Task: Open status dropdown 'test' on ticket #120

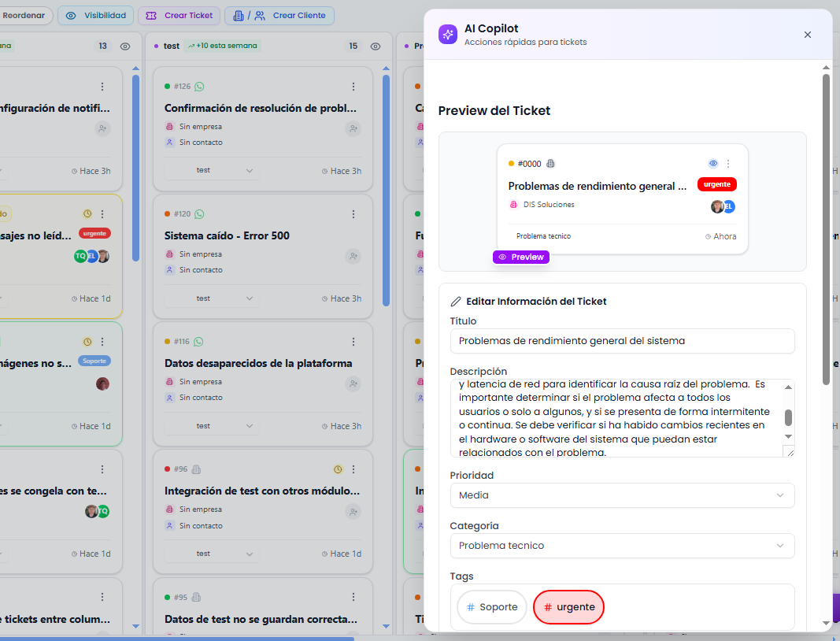Action: 212,298
